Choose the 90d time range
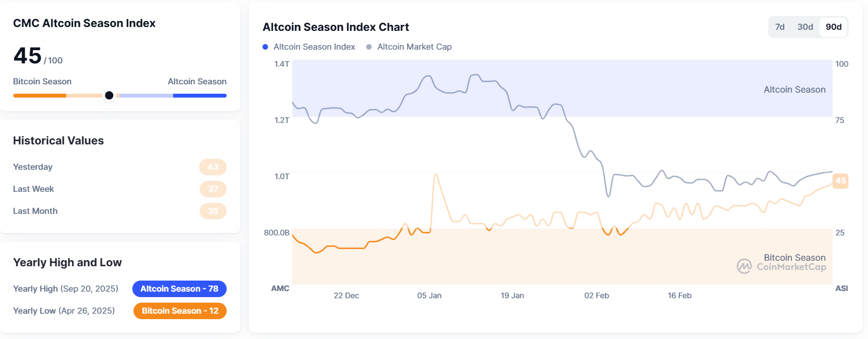Viewport: 868px width, 339px height. 833,27
